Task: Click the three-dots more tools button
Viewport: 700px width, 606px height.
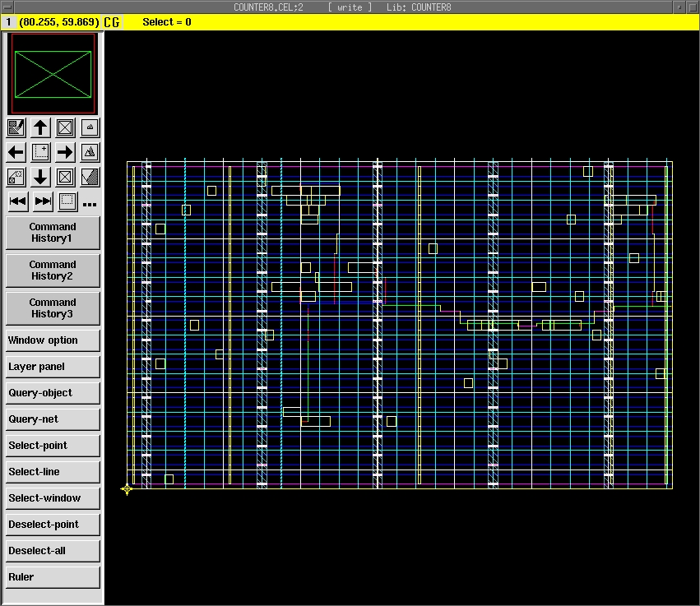Action: (90, 203)
